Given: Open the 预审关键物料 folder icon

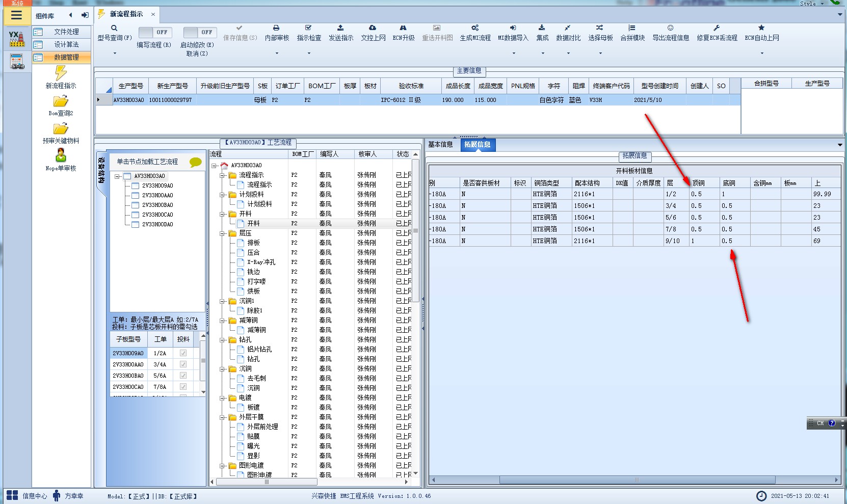Looking at the screenshot, I should (61, 128).
